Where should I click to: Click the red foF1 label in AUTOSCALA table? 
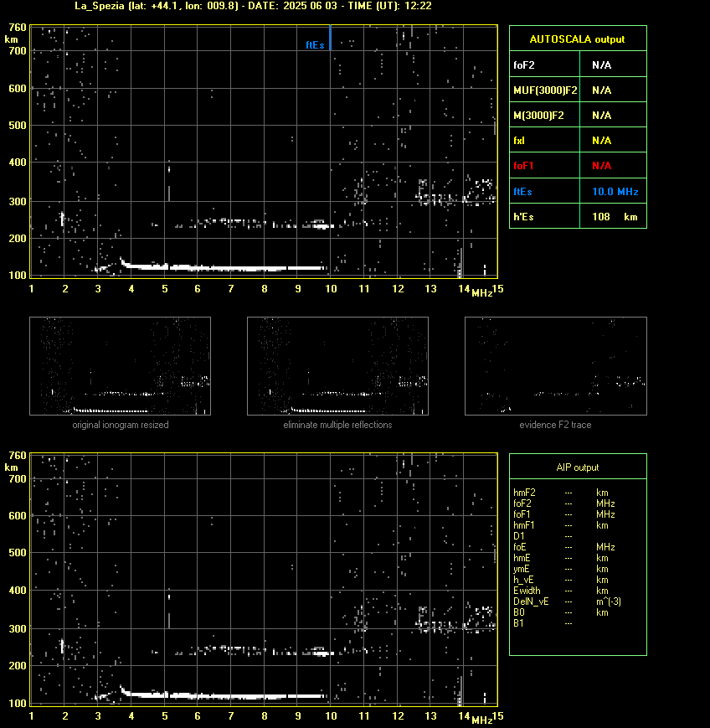point(523,166)
